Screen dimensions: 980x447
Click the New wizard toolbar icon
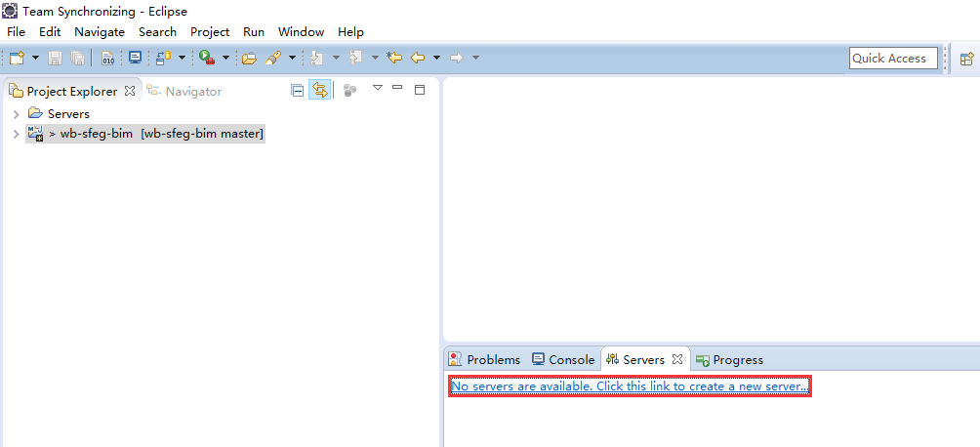pos(17,59)
